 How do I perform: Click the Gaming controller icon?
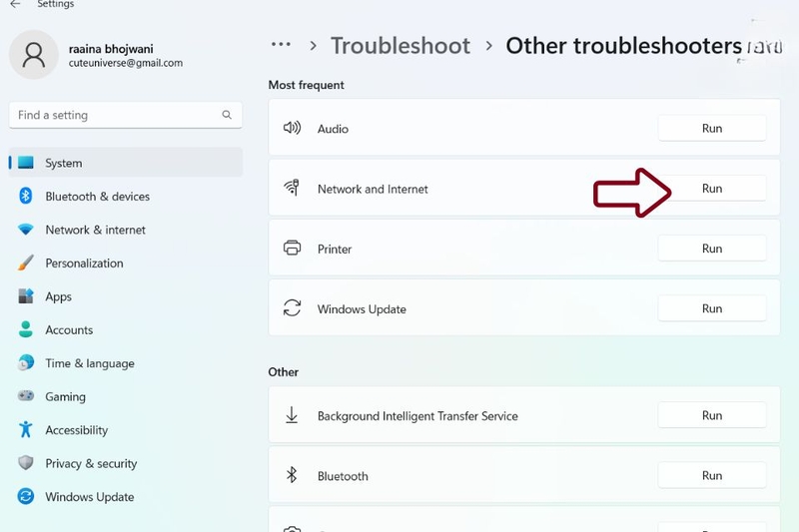(26, 395)
